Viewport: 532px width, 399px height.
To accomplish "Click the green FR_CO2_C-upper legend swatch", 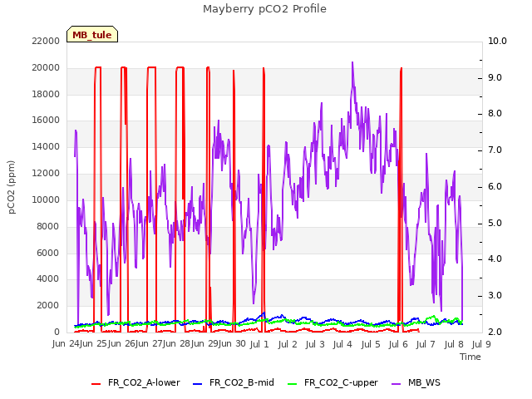I will click(x=292, y=383).
